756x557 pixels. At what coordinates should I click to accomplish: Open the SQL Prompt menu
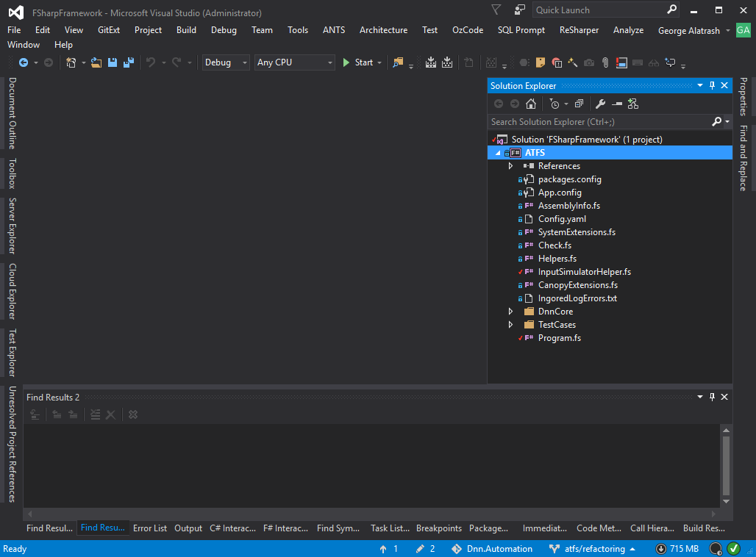(521, 30)
